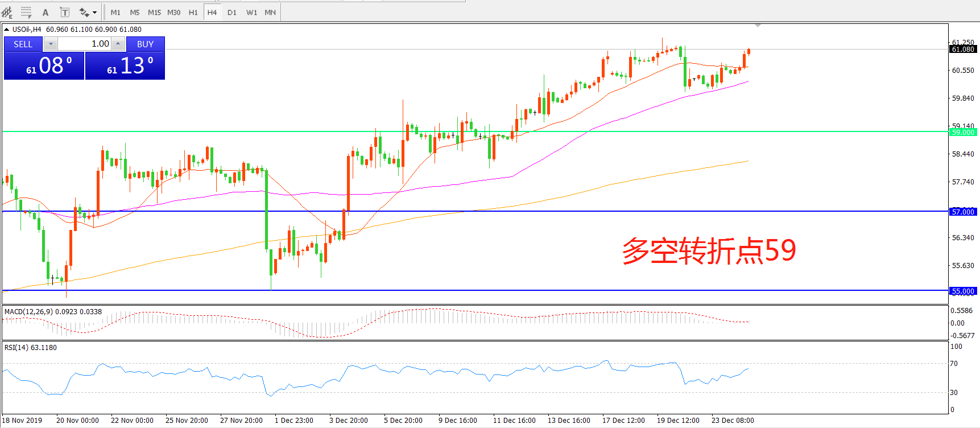The image size is (980, 428).
Task: Click the chart shift triangle marker at top
Action: [758, 26]
